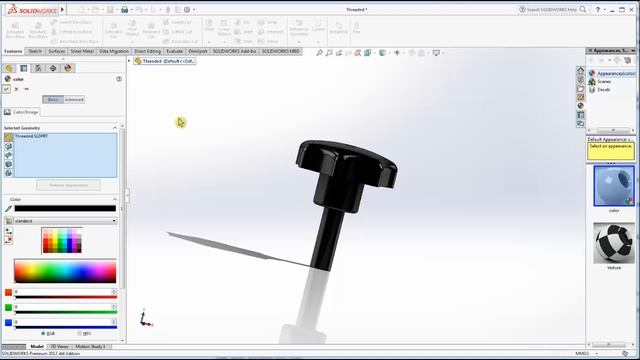Open SOLIDWORKS Resources home task pane tab
Image resolution: width=640 pixels, height=360 pixels.
click(580, 70)
